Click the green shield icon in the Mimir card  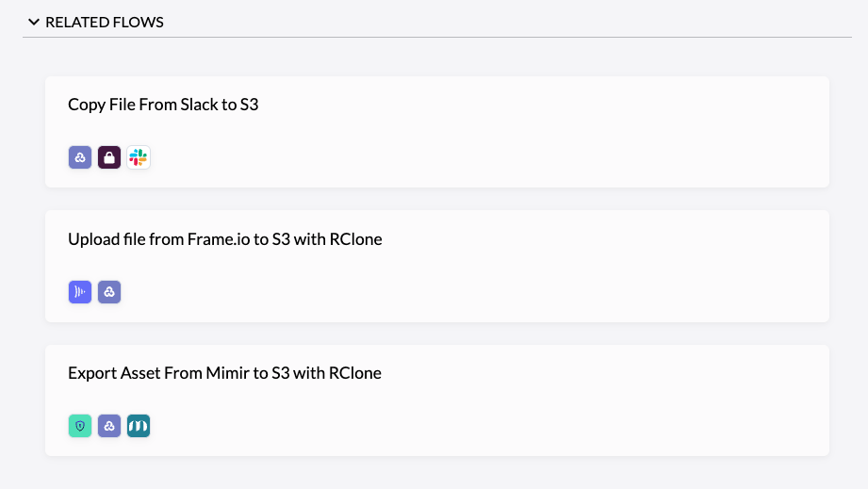click(x=80, y=426)
